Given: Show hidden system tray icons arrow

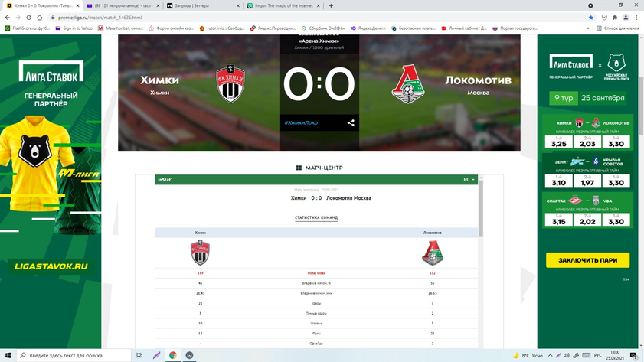Looking at the screenshot, I should [550, 355].
